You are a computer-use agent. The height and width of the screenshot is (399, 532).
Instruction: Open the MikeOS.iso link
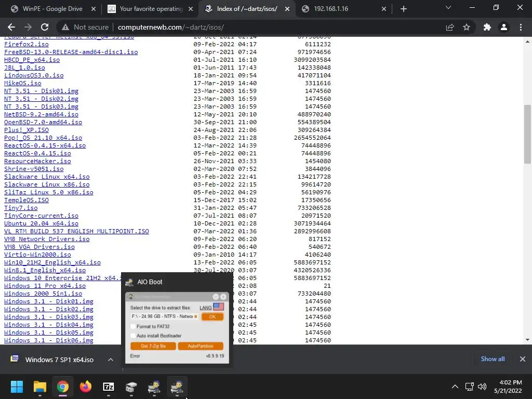tap(23, 83)
